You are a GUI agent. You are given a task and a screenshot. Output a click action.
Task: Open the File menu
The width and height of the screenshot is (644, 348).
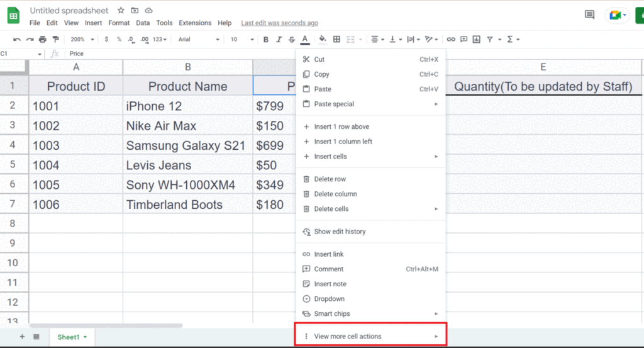[35, 23]
